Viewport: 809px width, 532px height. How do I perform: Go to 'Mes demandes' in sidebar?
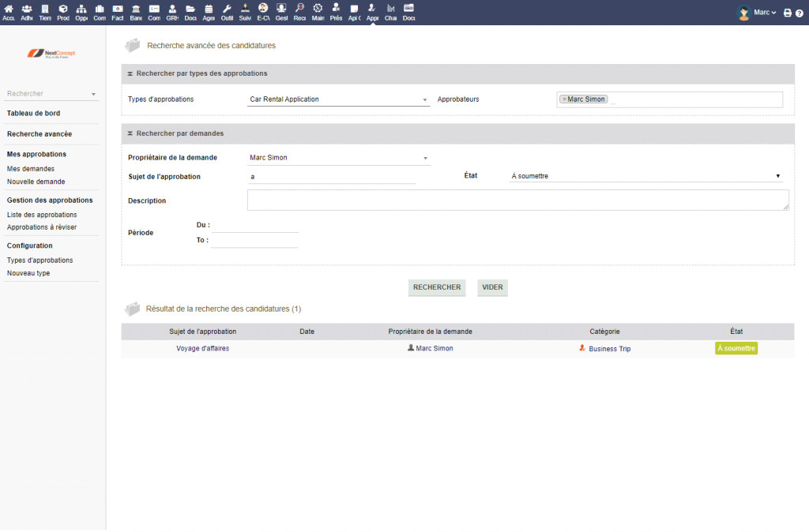[x=31, y=169]
